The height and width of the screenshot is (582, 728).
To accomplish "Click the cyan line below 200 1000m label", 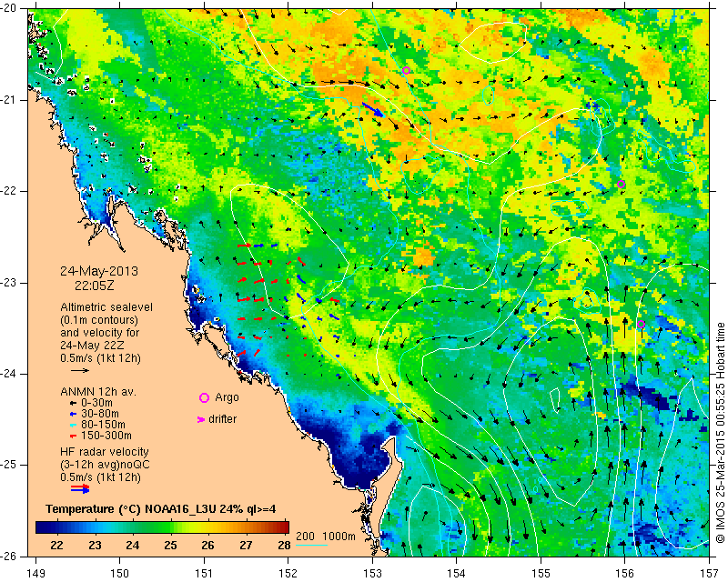I will tap(311, 545).
